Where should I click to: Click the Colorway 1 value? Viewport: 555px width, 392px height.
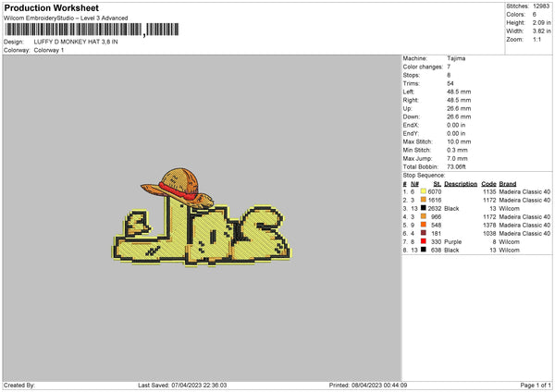(49, 50)
